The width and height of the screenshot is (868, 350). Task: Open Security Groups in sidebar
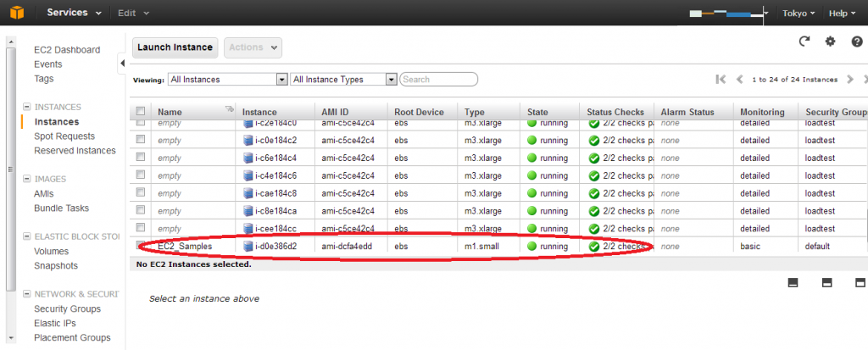pyautogui.click(x=68, y=309)
